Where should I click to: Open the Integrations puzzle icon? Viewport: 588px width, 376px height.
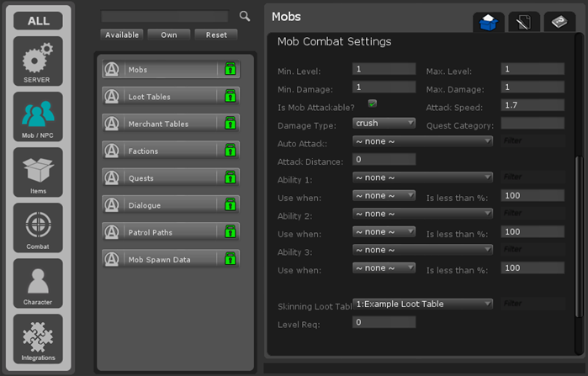[x=38, y=338]
